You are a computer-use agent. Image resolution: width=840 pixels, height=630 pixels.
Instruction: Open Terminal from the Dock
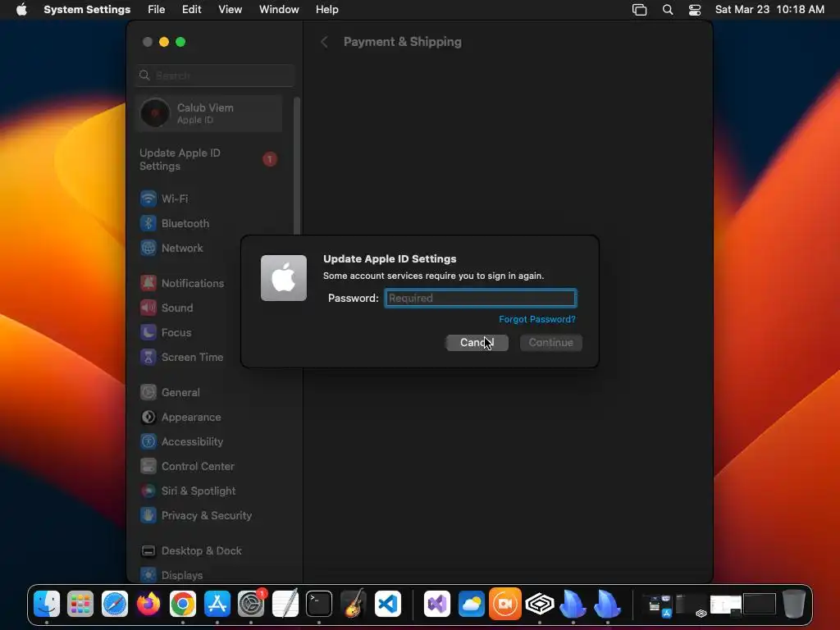[319, 604]
